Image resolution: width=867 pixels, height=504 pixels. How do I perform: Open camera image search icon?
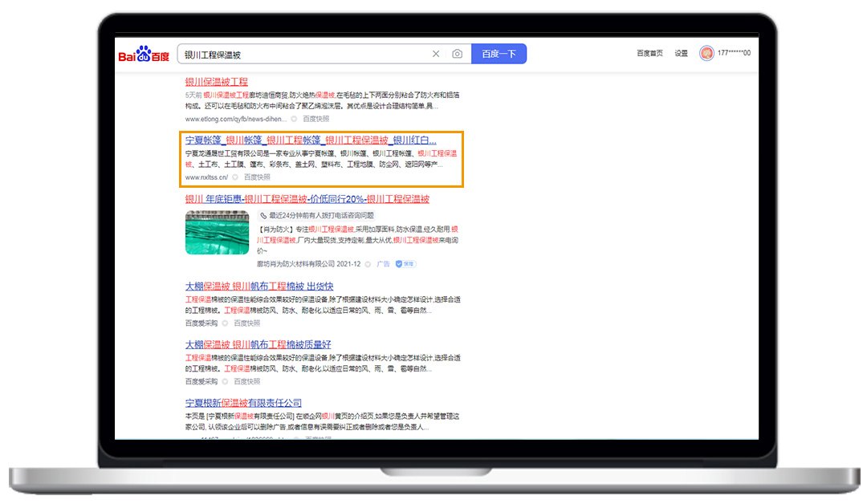pyautogui.click(x=457, y=54)
